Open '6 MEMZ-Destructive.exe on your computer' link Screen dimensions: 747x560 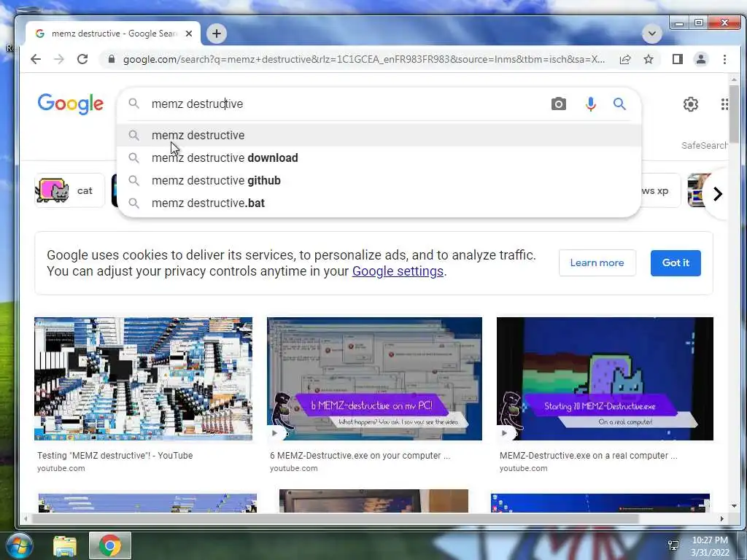360,455
